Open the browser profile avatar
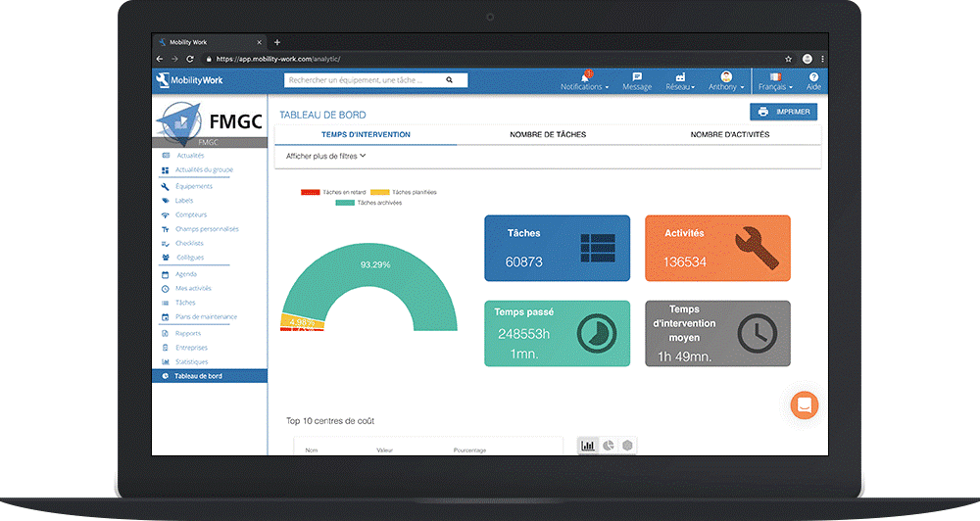980x521 pixels. 808,59
